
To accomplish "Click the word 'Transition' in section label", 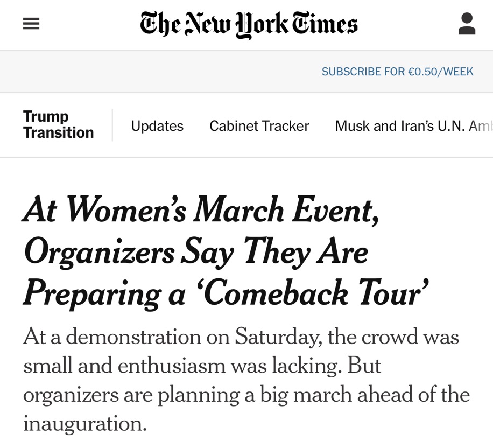I will pos(58,133).
